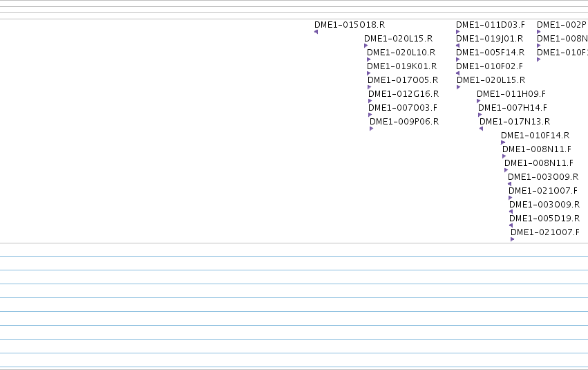The image size is (588, 370).
Task: Select the DME1-019J01.R read
Action: (489, 39)
